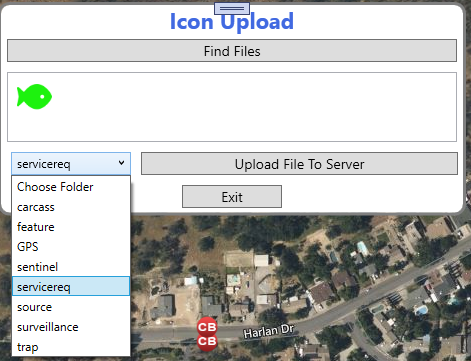Exit the Icon Upload dialog

[x=232, y=197]
